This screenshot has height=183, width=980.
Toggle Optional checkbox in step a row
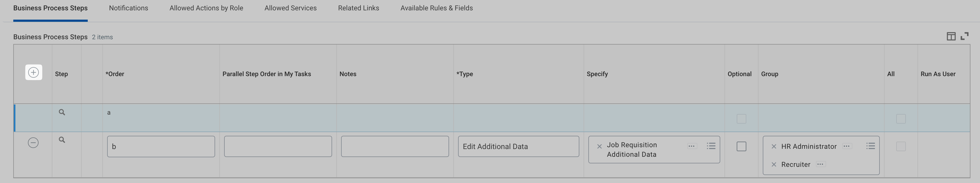741,119
